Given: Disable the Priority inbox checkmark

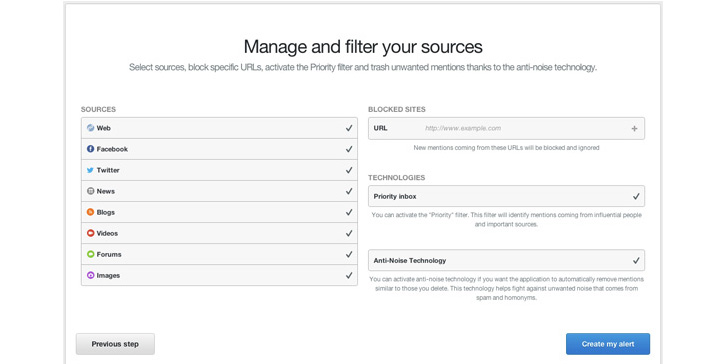Looking at the screenshot, I should pos(636,196).
